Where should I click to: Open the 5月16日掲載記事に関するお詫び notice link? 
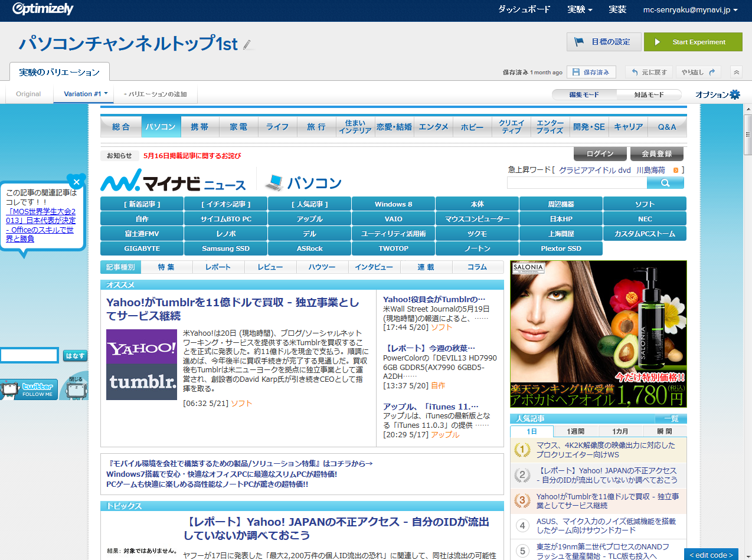click(192, 156)
